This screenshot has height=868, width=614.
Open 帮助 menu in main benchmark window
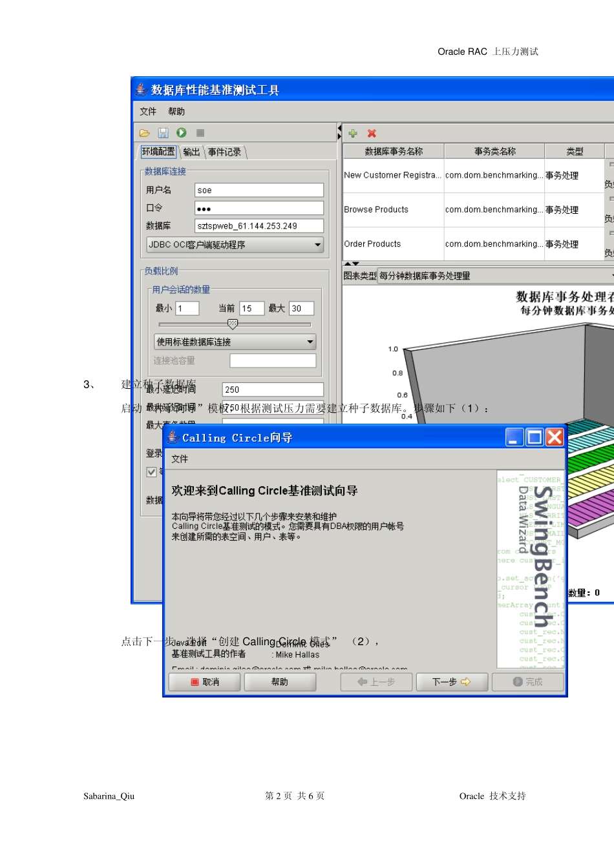pos(176,111)
